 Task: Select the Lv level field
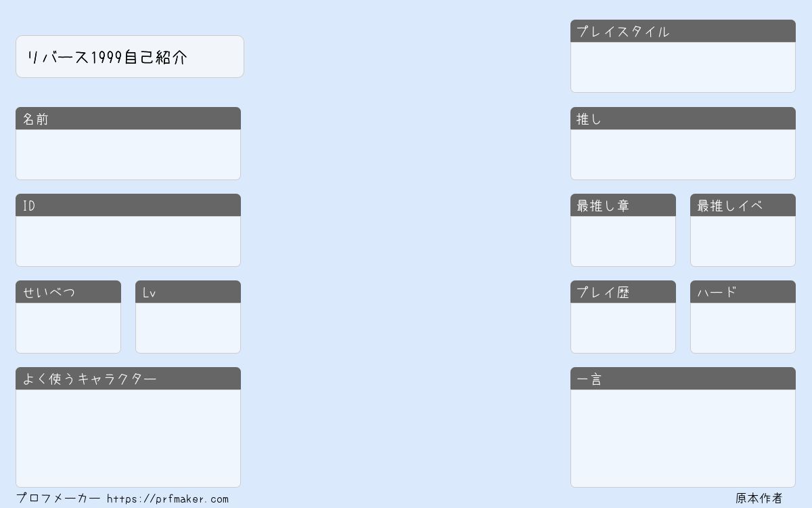tap(188, 328)
